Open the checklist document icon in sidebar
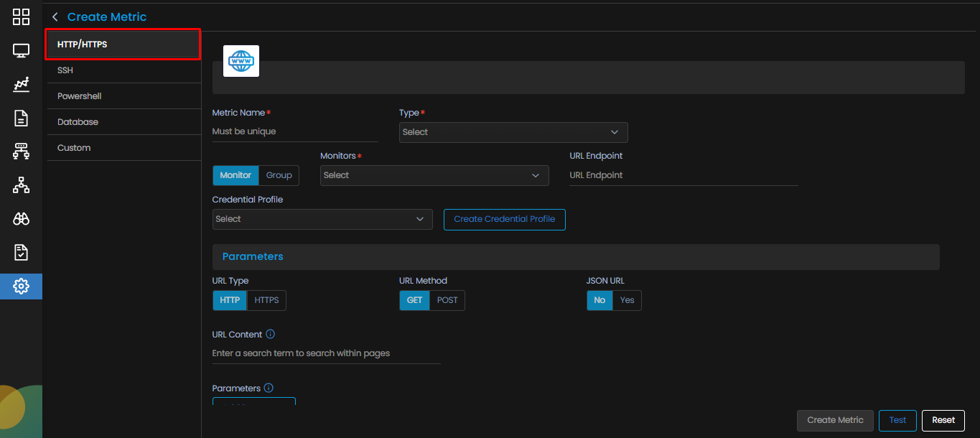This screenshot has width=980, height=438. tap(21, 253)
